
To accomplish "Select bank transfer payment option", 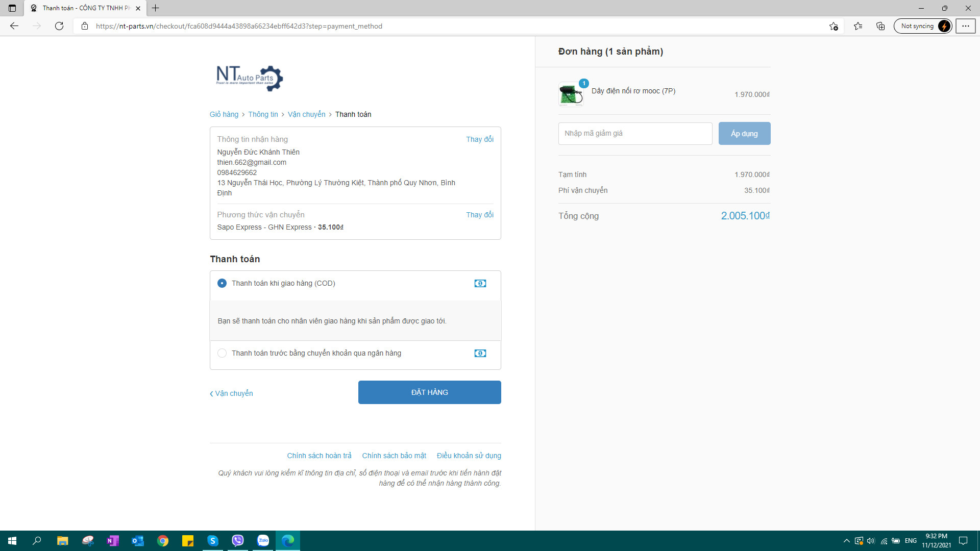I will click(x=222, y=353).
